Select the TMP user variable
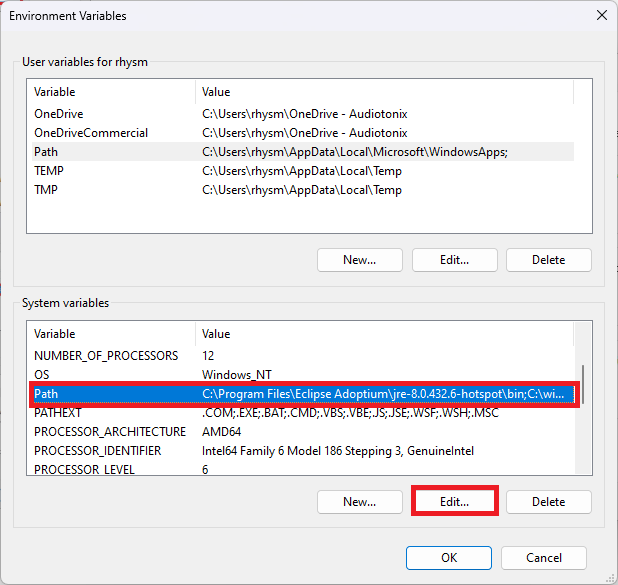The width and height of the screenshot is (618, 585). click(x=303, y=190)
